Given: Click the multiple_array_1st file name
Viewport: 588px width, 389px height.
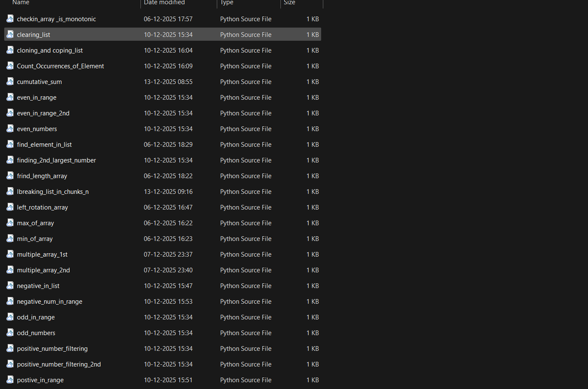Looking at the screenshot, I should pos(42,254).
